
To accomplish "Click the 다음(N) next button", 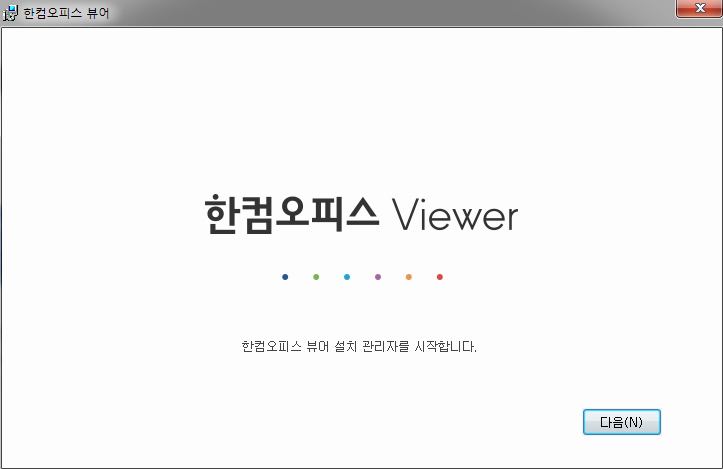I will tap(622, 422).
